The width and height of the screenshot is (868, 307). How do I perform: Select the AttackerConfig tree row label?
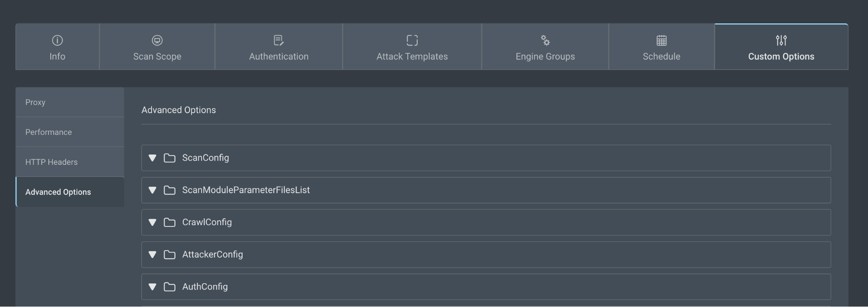pos(212,254)
